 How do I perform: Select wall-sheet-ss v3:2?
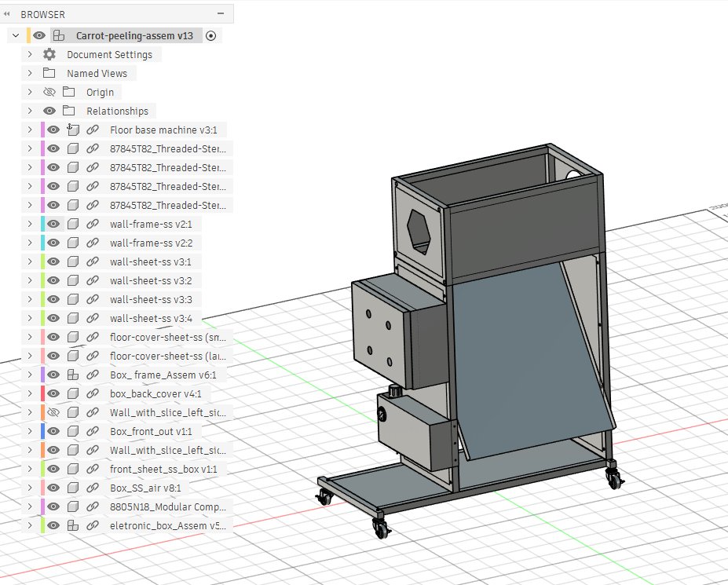151,280
